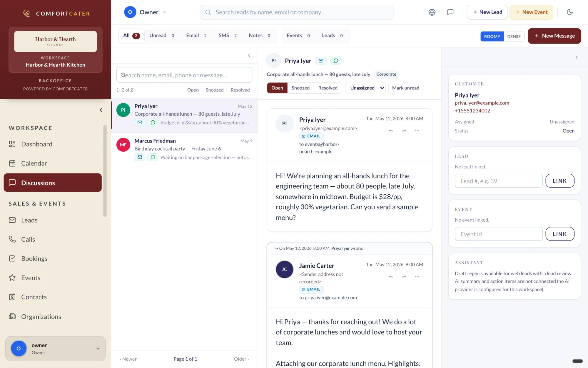Open Calendar from the sidebar

tap(53, 163)
